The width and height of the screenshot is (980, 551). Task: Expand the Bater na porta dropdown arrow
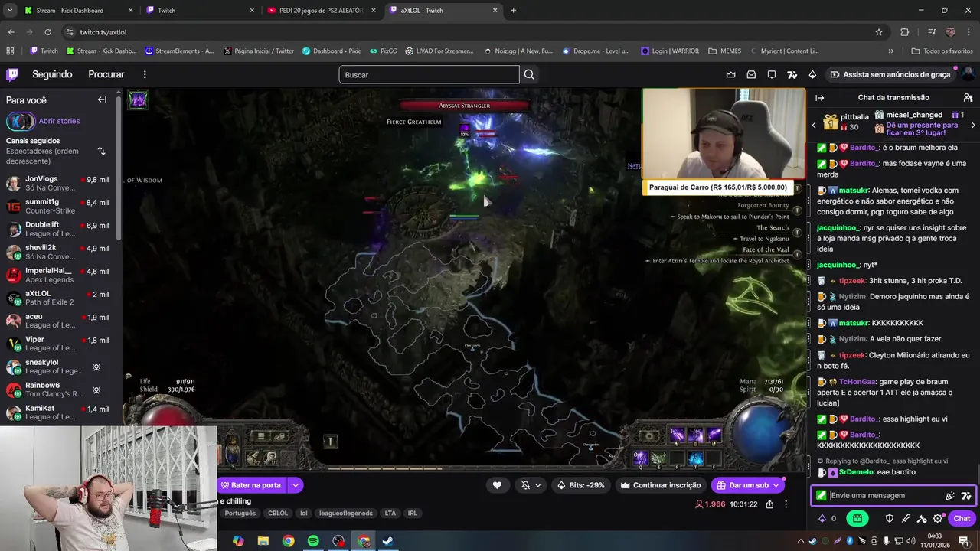click(296, 485)
